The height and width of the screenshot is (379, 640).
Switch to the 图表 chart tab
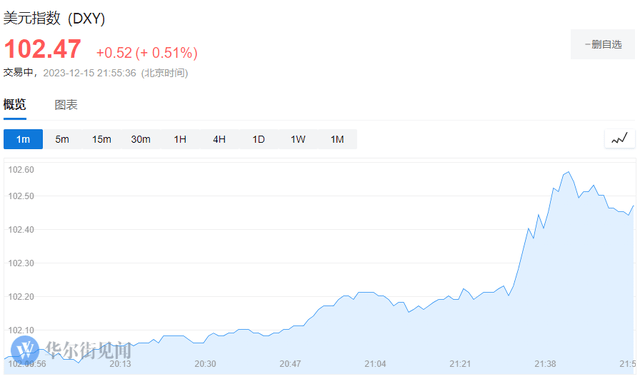click(x=66, y=105)
